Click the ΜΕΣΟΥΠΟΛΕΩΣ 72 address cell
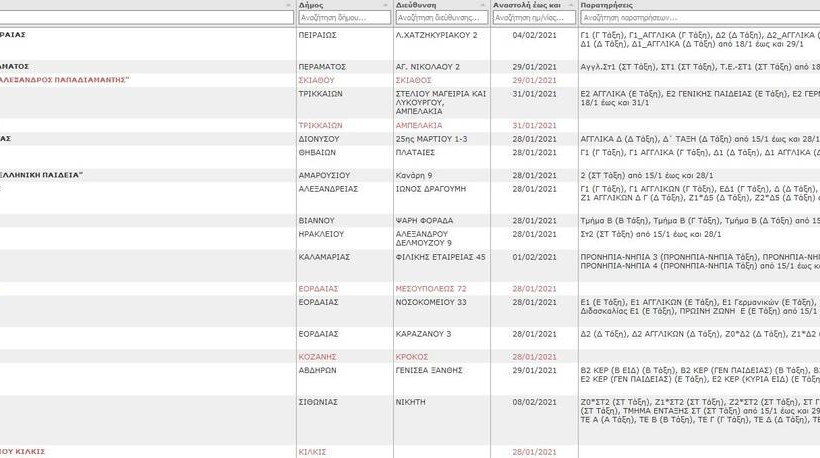Image resolution: width=820 pixels, height=458 pixels. click(431, 288)
